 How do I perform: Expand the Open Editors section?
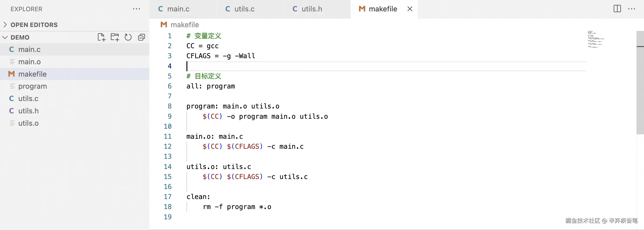coord(34,25)
